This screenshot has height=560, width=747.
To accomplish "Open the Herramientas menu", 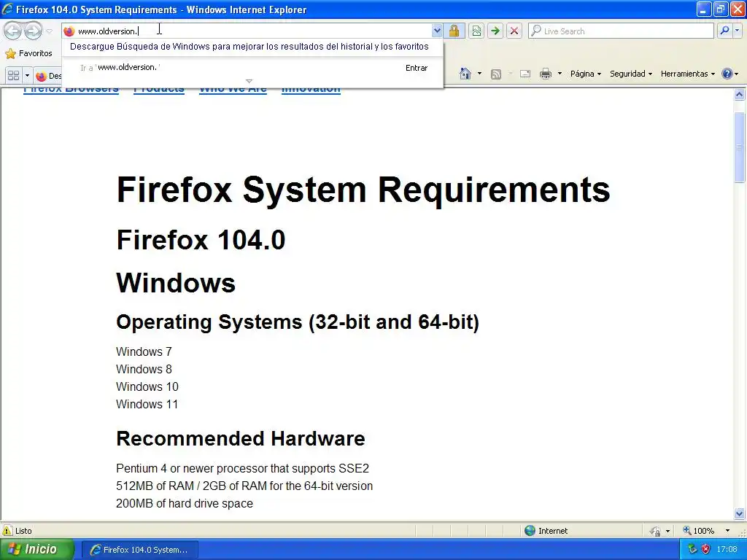I will pyautogui.click(x=687, y=74).
